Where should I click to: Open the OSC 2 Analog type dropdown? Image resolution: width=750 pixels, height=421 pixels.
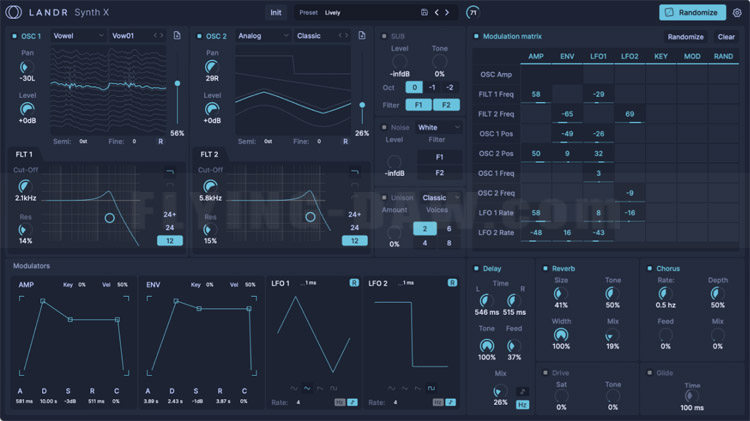(263, 35)
